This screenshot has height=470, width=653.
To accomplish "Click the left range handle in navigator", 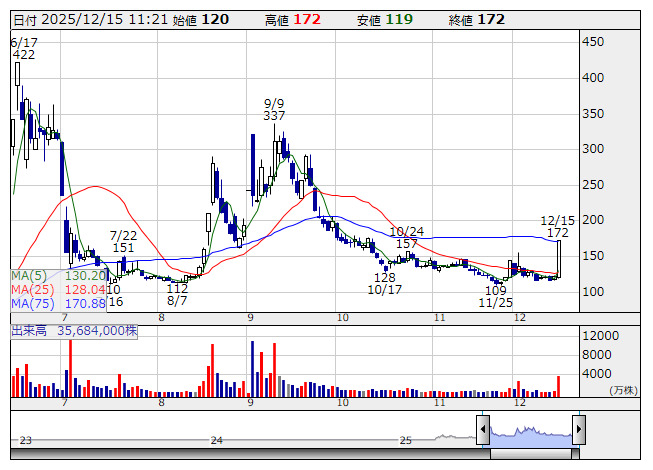I will [483, 430].
